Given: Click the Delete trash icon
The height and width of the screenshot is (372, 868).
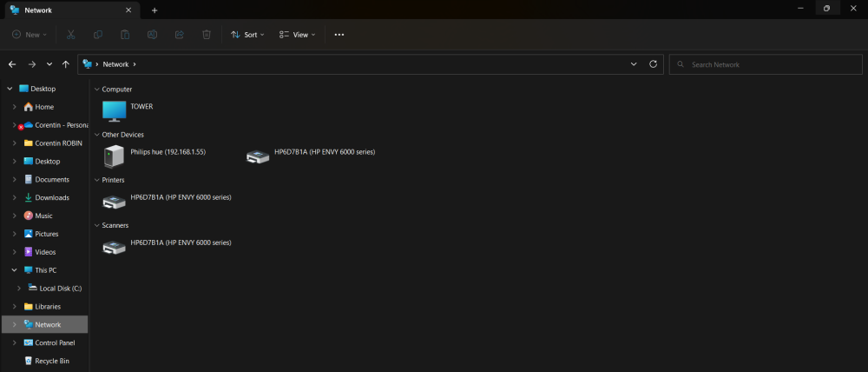Looking at the screenshot, I should click(207, 35).
